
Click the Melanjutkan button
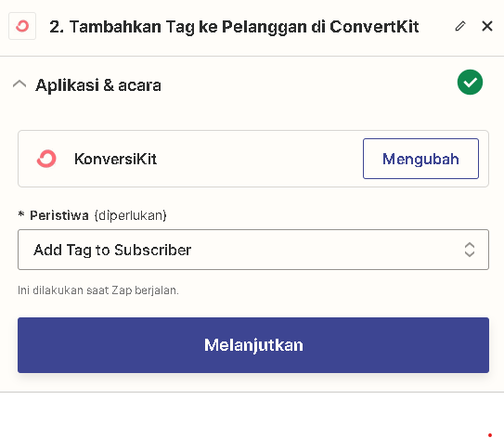pyautogui.click(x=253, y=345)
